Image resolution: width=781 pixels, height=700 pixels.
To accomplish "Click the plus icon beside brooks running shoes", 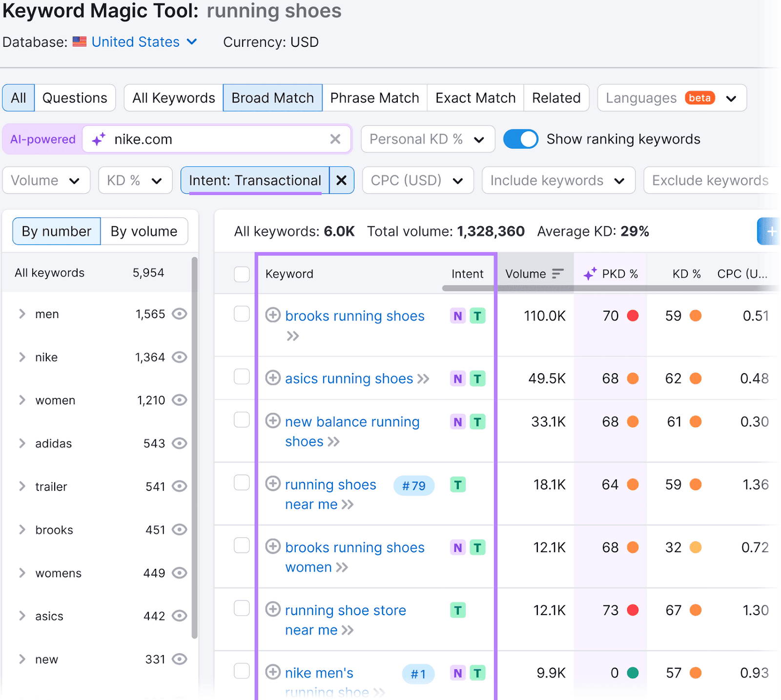I will pos(273,316).
